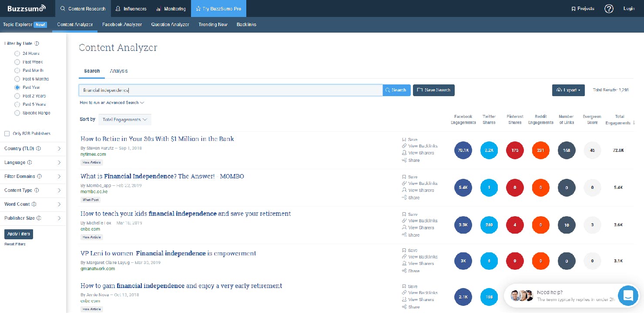Open the Facebook Analyzer menu item
Screen dimensions: 644x315
click(x=122, y=25)
